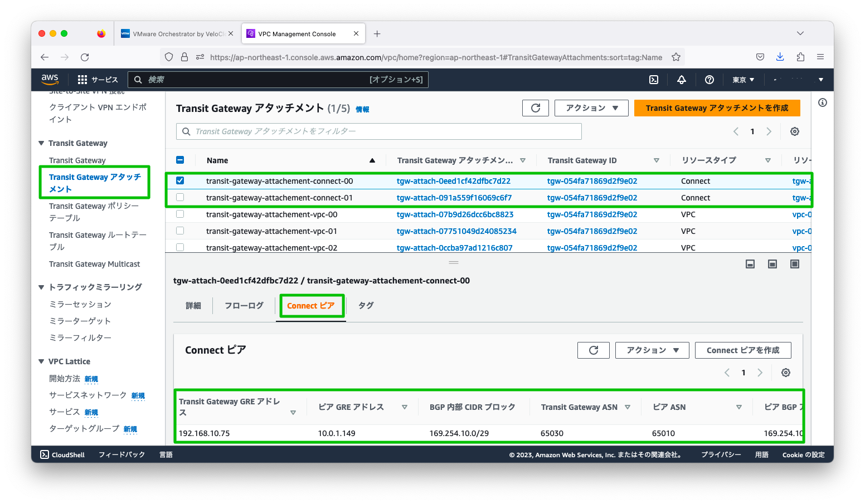The image size is (865, 504).
Task: Open the フローログ tab
Action: (x=244, y=306)
